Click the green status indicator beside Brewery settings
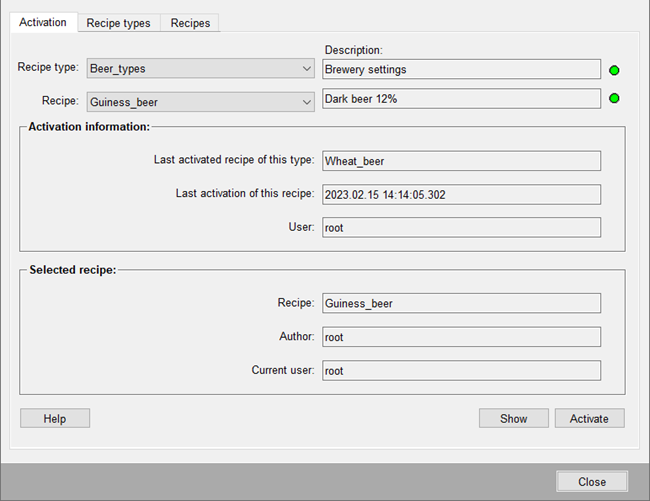 click(614, 70)
